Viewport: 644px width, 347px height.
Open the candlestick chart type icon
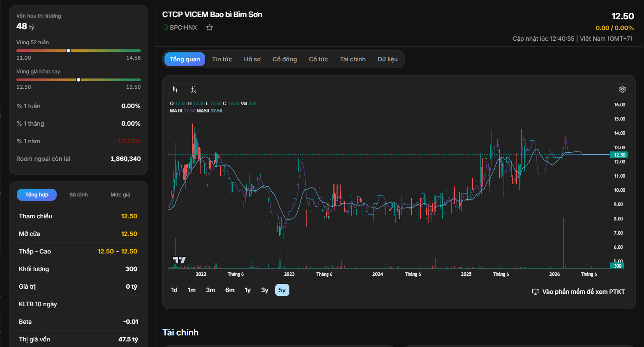[175, 89]
